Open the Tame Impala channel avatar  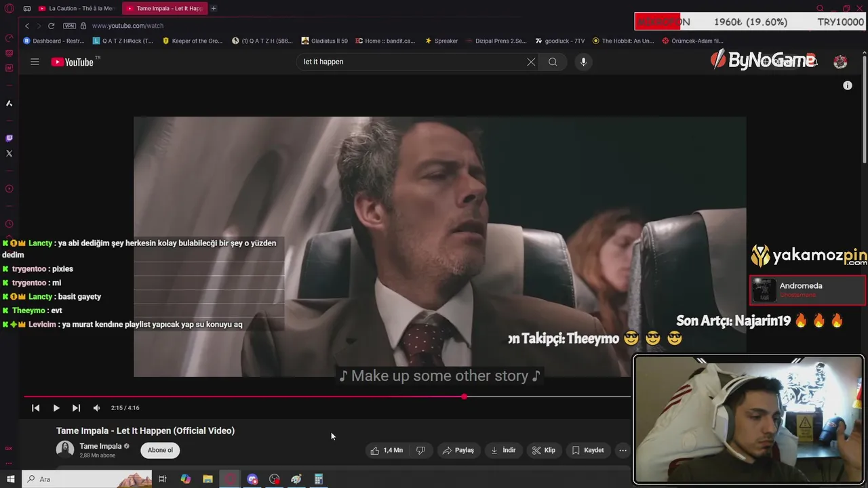tap(65, 449)
